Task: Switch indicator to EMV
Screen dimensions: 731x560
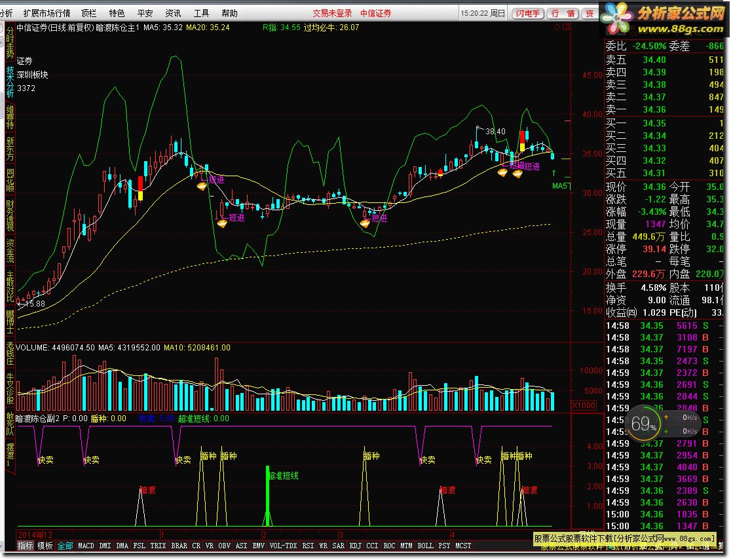Action: [258, 546]
